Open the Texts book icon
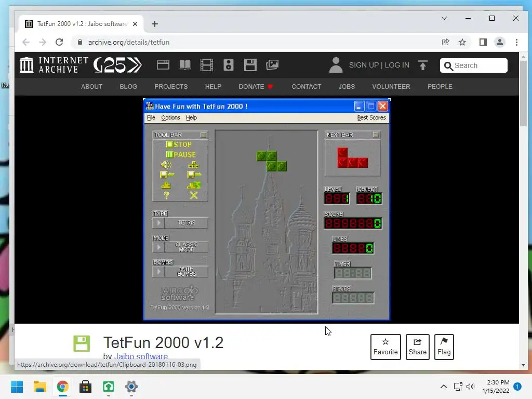Viewport: 532px width, 399px height. 185,65
